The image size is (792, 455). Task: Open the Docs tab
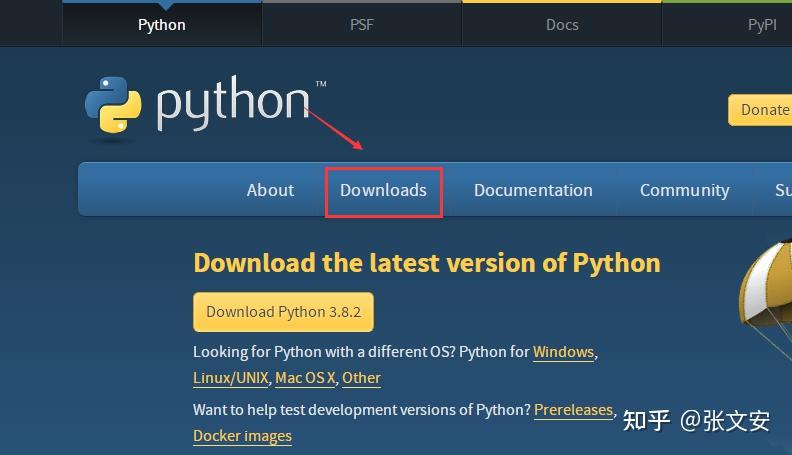tap(562, 25)
